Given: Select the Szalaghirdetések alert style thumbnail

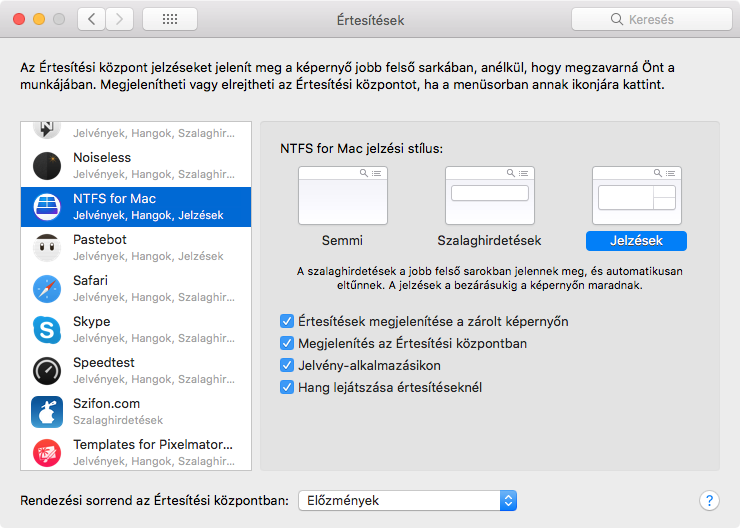Looking at the screenshot, I should [x=489, y=195].
